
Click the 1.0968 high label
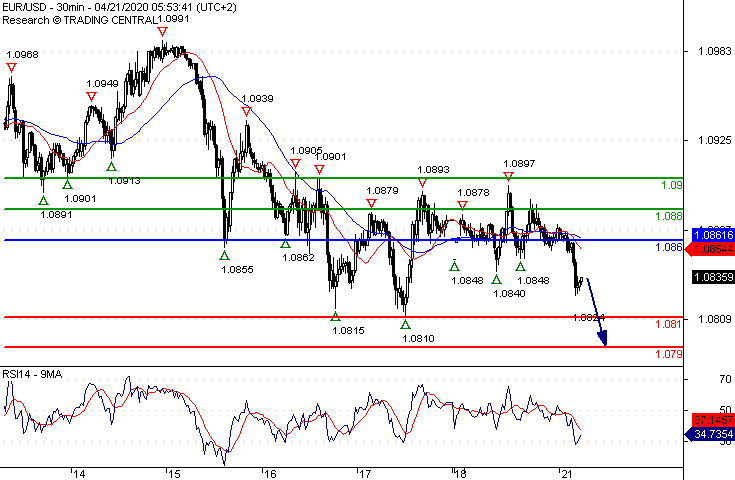(22, 54)
